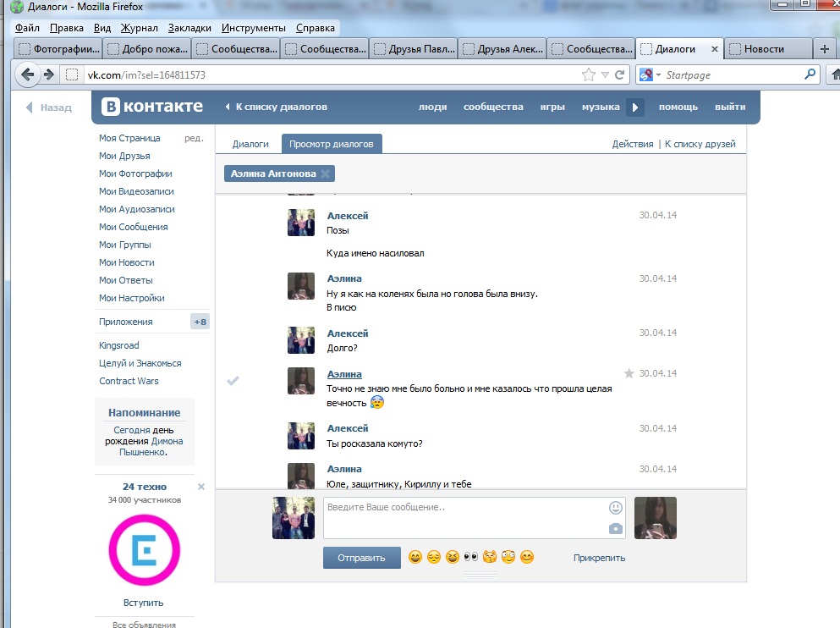Join 24 техно with Вступить link
This screenshot has height=628, width=840.
coord(143,603)
